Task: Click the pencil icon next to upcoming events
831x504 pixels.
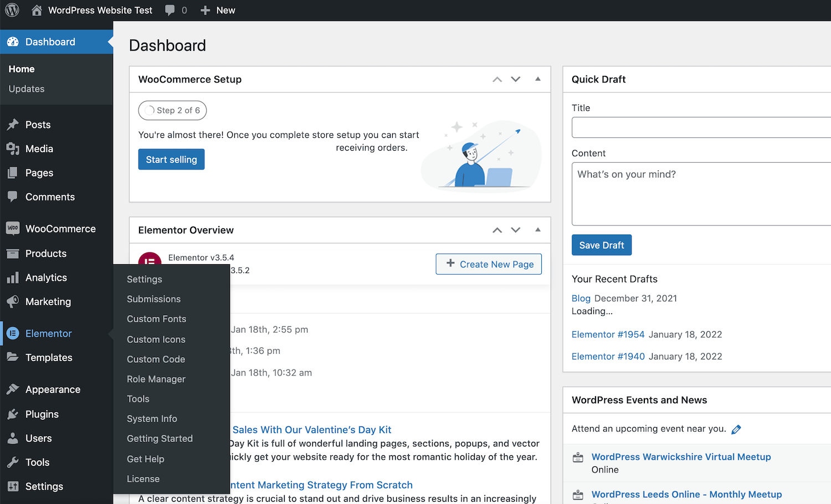Action: point(737,429)
